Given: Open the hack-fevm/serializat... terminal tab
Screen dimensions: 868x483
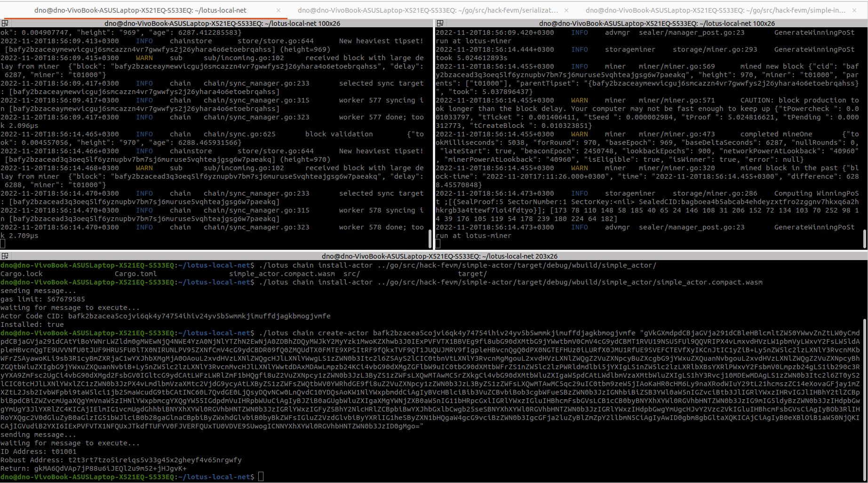Looking at the screenshot, I should [x=428, y=10].
